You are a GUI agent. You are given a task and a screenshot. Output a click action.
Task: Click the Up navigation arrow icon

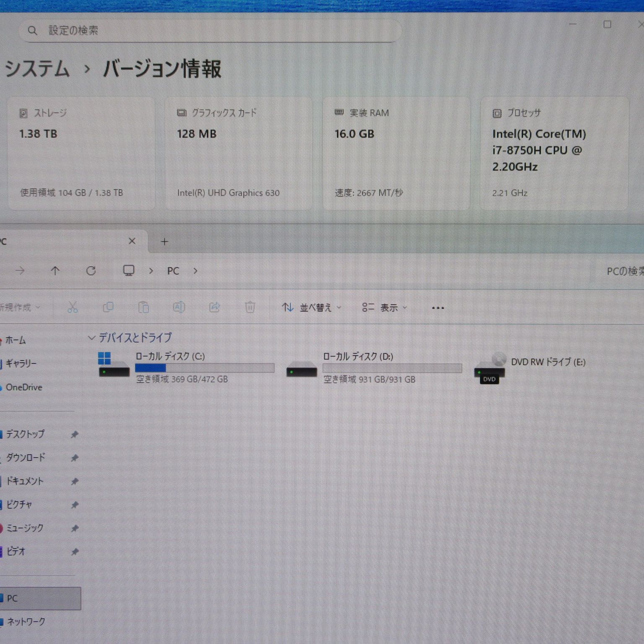[55, 271]
